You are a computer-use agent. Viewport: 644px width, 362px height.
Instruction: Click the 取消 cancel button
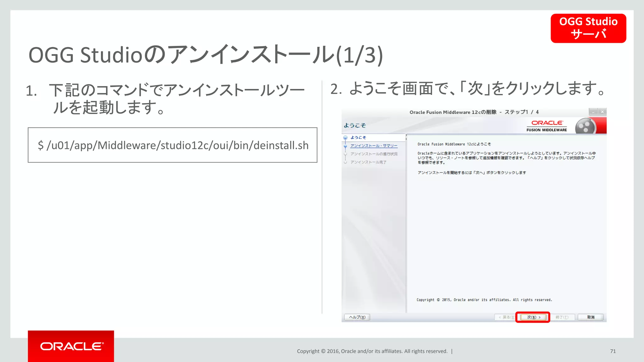click(x=591, y=317)
